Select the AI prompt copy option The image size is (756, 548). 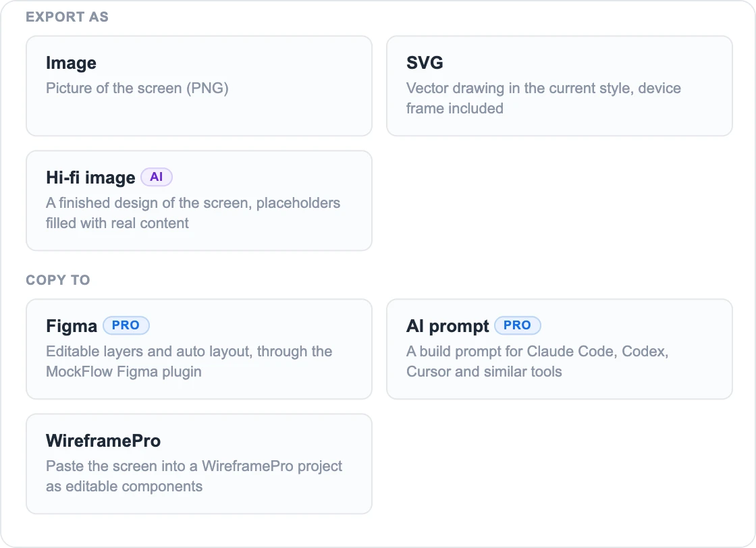560,349
